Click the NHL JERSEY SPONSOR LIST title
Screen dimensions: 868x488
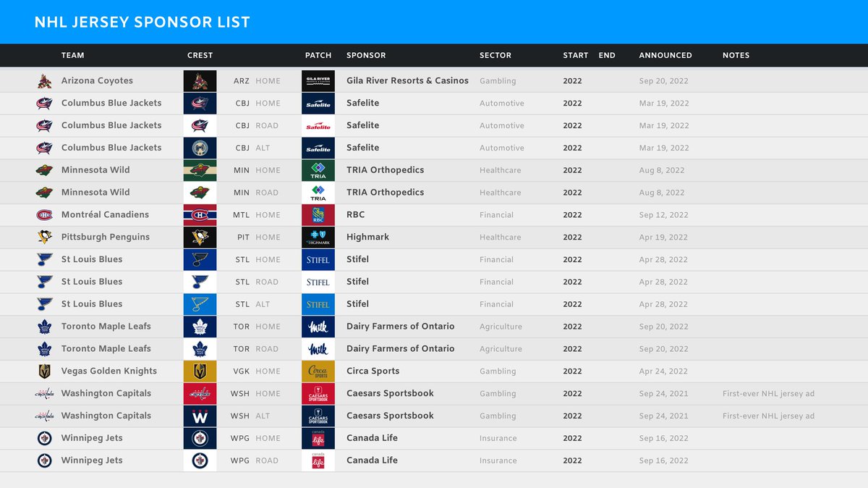142,22
